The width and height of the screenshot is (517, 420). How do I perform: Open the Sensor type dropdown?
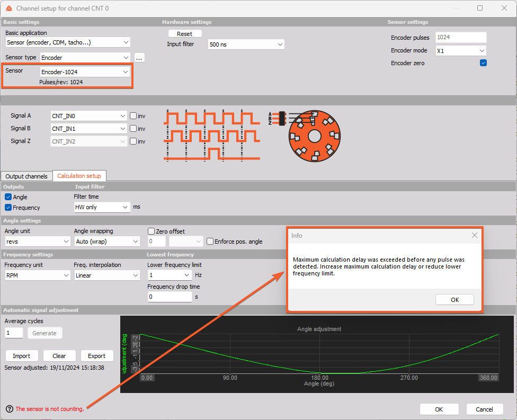[85, 58]
